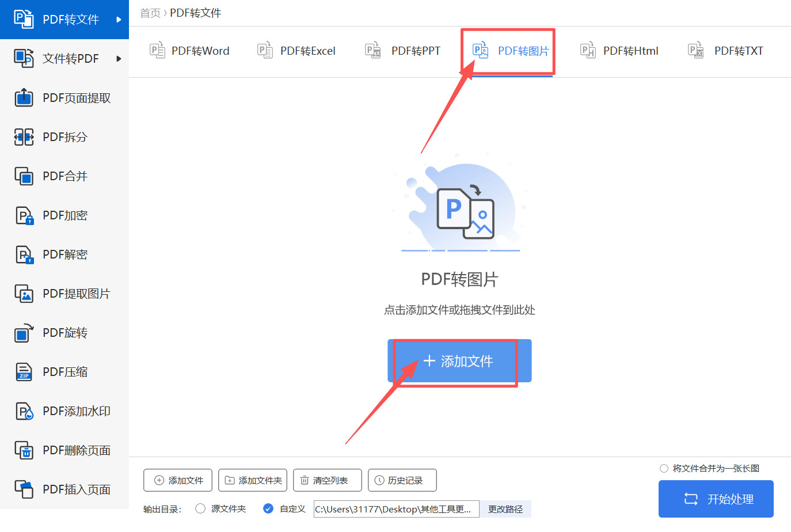Go to 首页 breadcrumb link
Viewport: 791px width, 532px height.
pyautogui.click(x=150, y=13)
